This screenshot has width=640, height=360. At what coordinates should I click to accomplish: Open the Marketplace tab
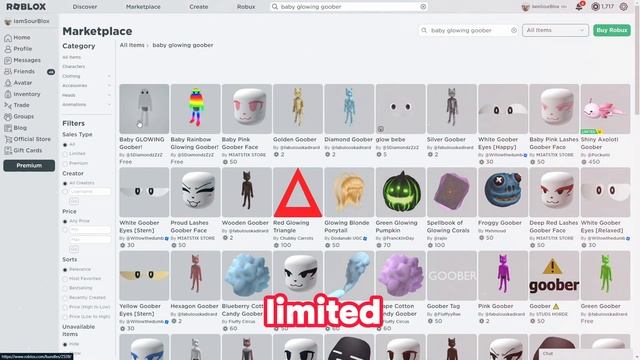143,7
